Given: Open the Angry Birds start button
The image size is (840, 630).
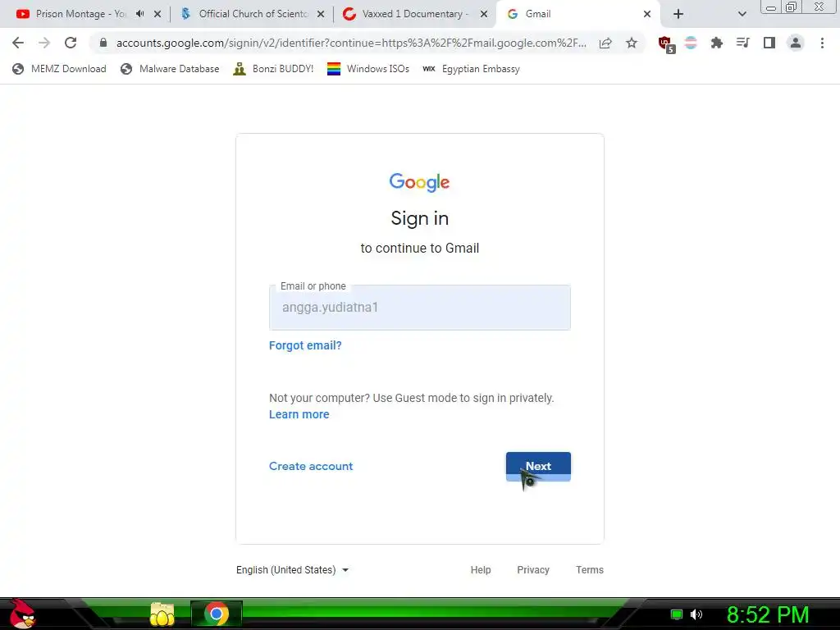Looking at the screenshot, I should (x=21, y=614).
